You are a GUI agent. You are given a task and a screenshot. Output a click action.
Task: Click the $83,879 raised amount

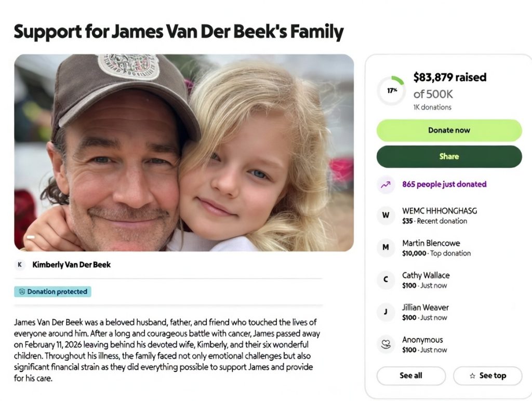point(449,77)
